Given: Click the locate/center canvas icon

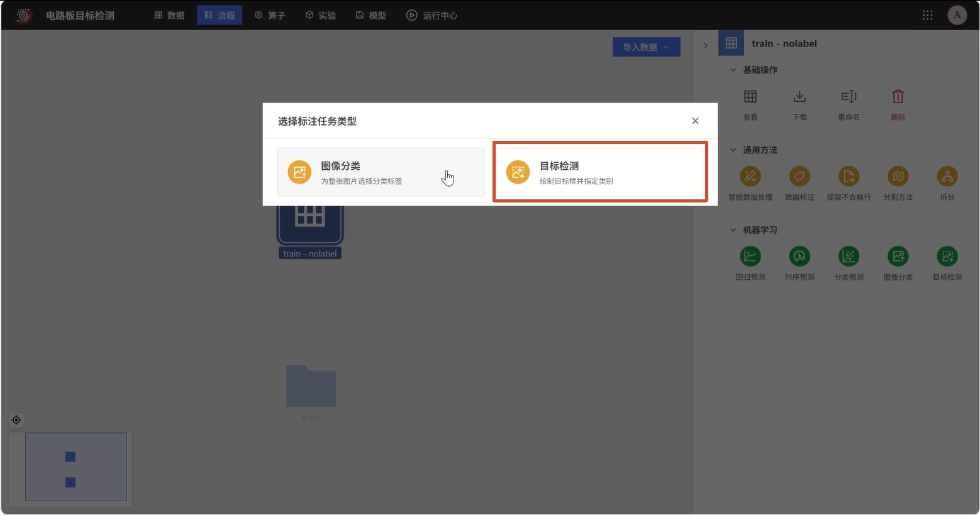Looking at the screenshot, I should pyautogui.click(x=16, y=420).
